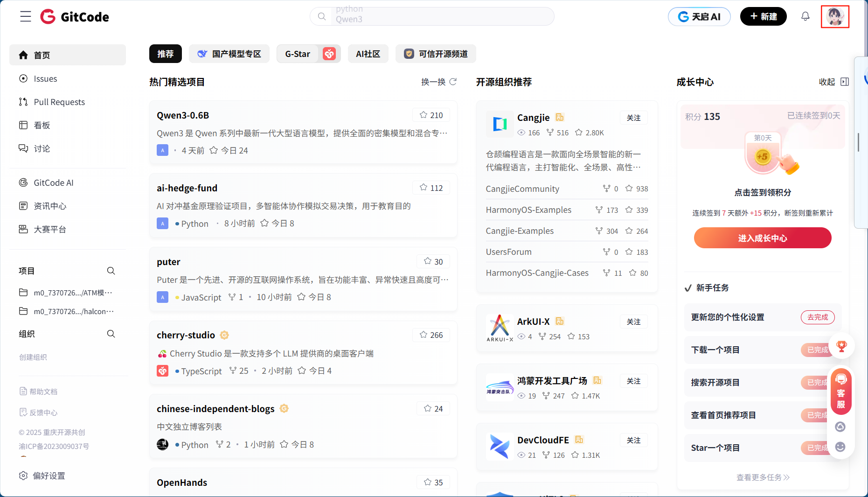
Task: Open the Qwen3-0.6B project title
Action: click(183, 115)
